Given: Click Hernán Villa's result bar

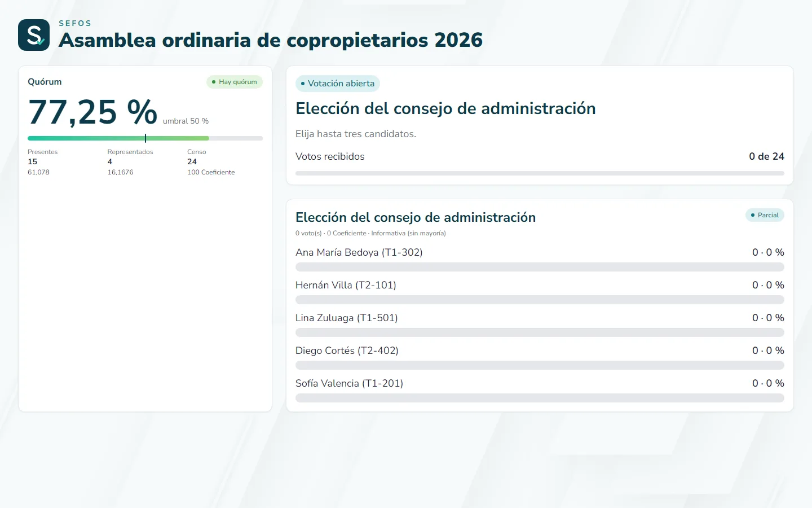Looking at the screenshot, I should pyautogui.click(x=540, y=300).
